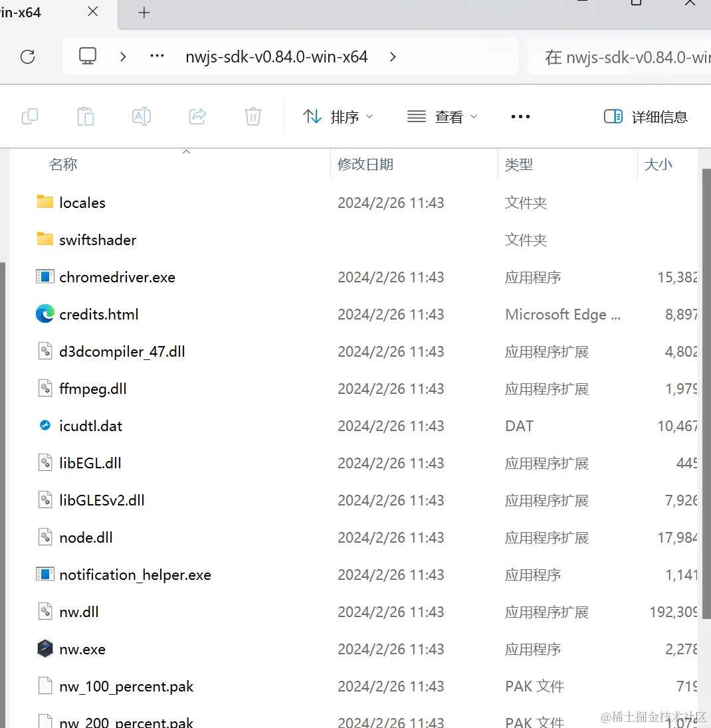Sort by the 类型 column header
This screenshot has height=728, width=711.
[519, 164]
